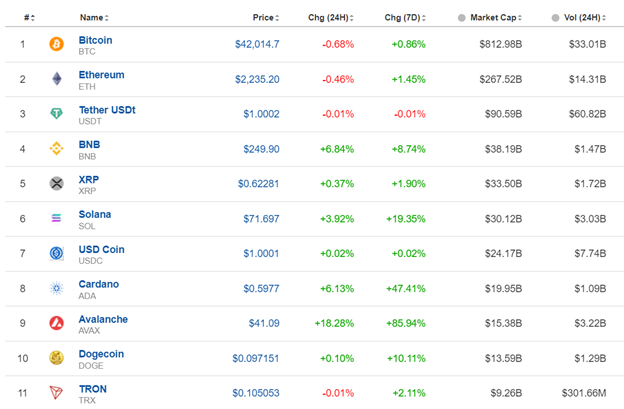The height and width of the screenshot is (409, 624).
Task: Click Dogecoin price $0.097151
Action: (255, 358)
